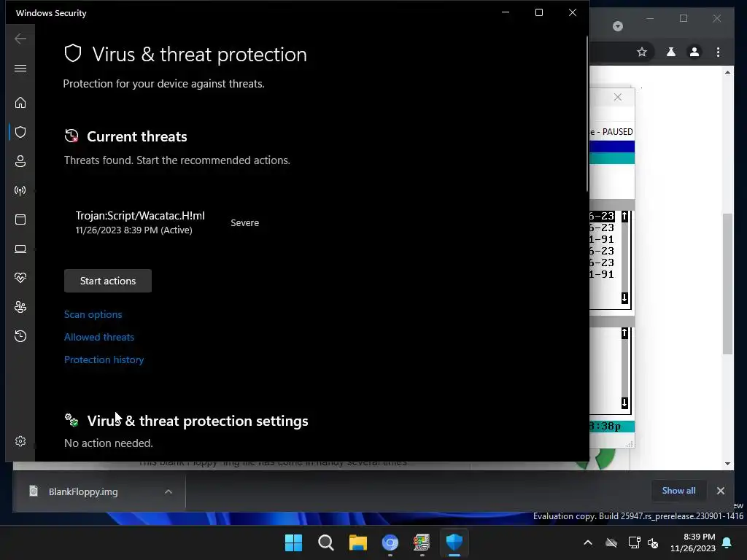This screenshot has width=747, height=560.
Task: Open taskbar Search
Action: pos(326,542)
